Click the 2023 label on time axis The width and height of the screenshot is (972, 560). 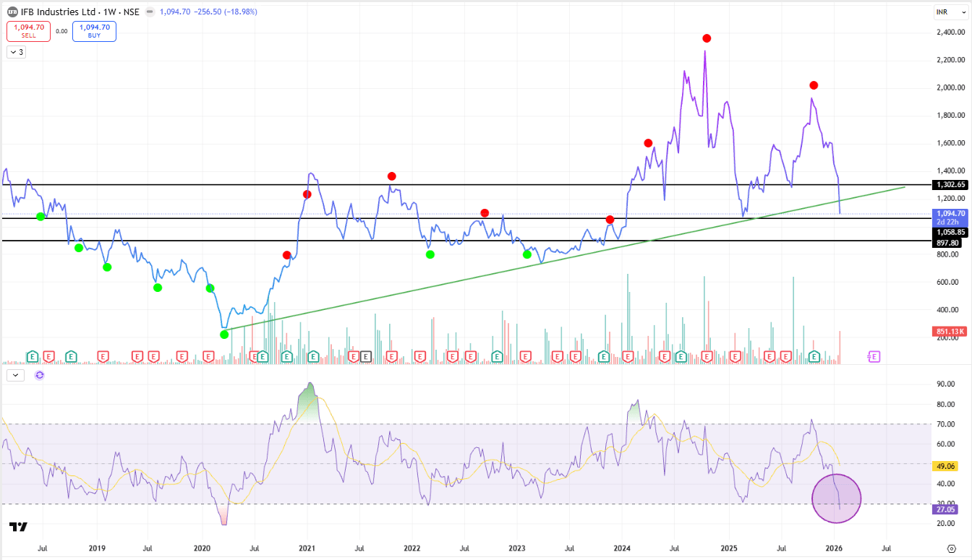pos(517,548)
